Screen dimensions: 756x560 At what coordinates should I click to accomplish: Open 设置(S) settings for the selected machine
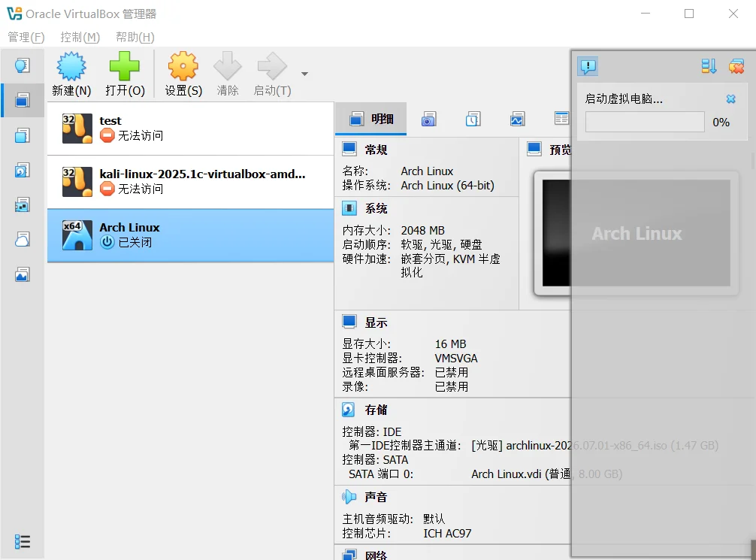[x=183, y=74]
